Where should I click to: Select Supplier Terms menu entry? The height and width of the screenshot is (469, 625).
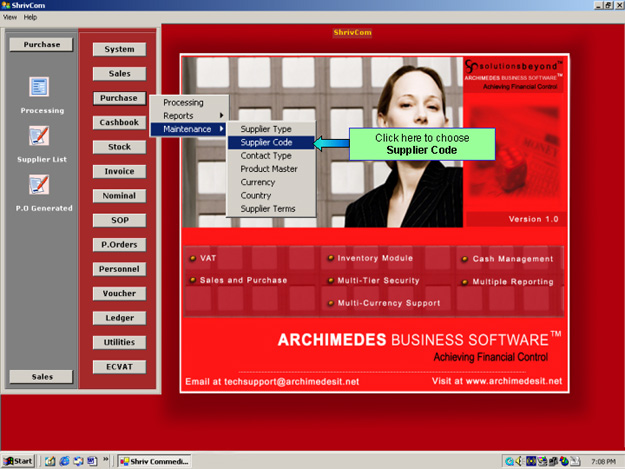[268, 208]
